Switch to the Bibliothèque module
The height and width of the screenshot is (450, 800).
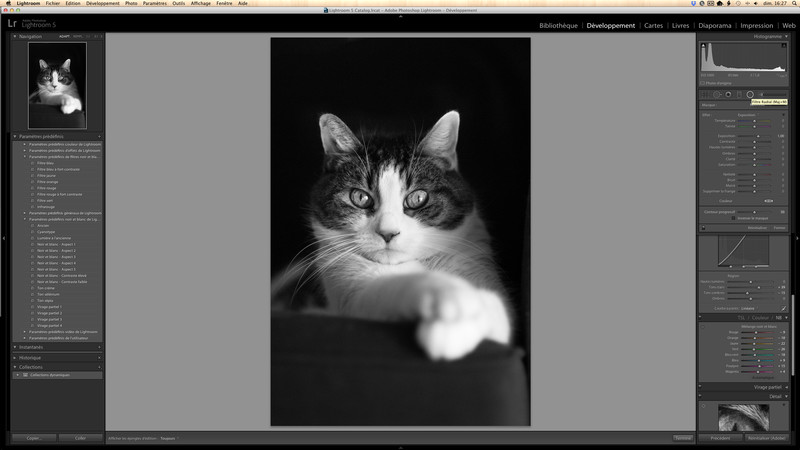click(558, 25)
